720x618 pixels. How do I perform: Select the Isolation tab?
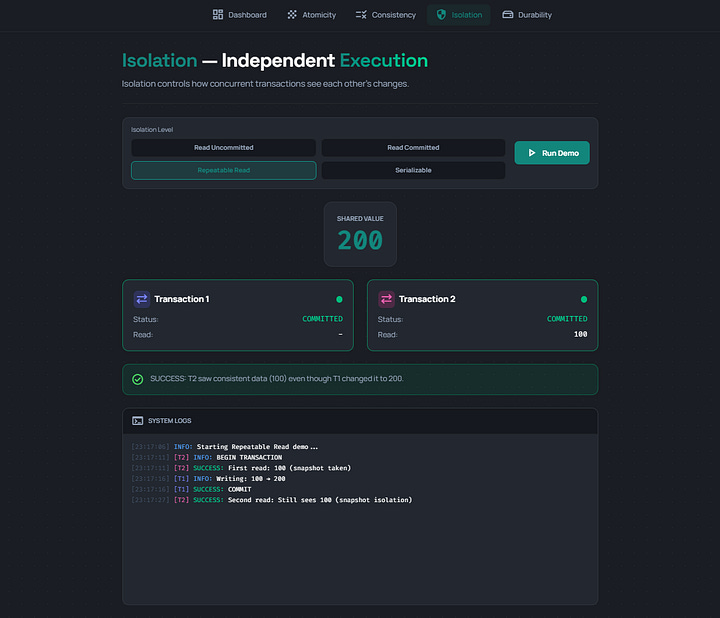[459, 15]
